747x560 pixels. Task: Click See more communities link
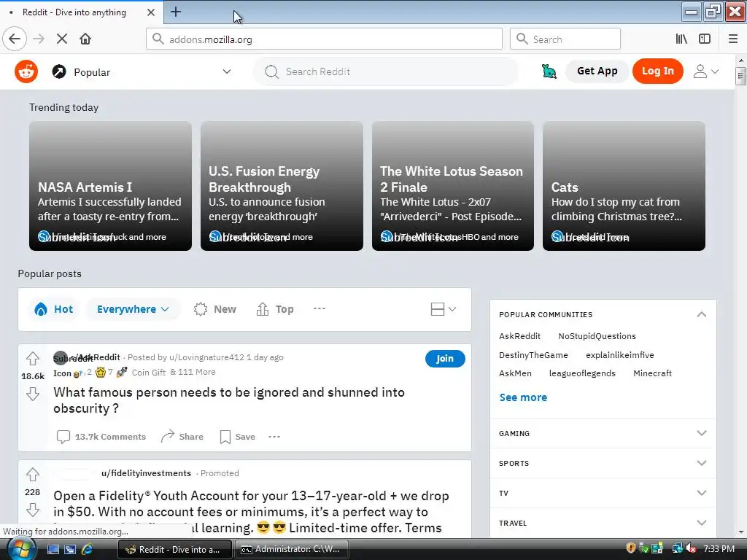[523, 397]
